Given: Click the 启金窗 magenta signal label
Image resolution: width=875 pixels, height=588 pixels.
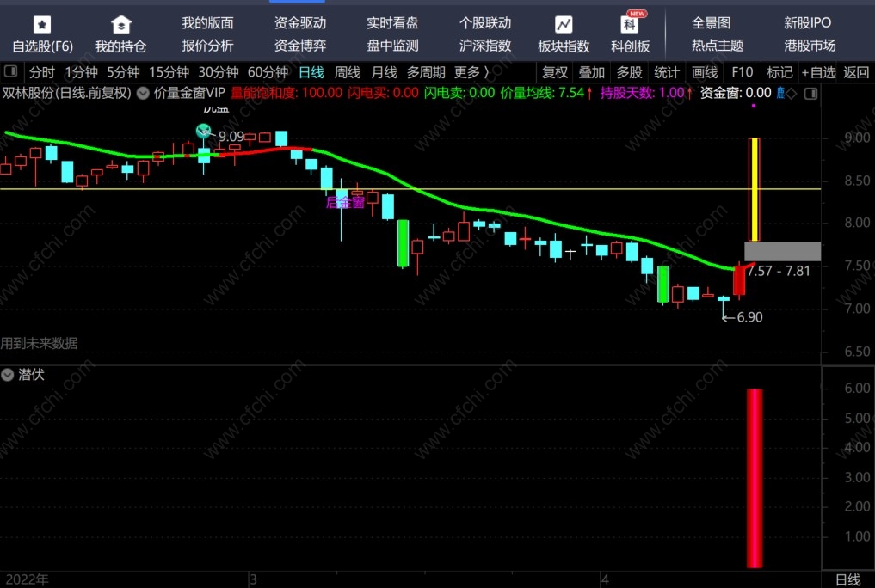Looking at the screenshot, I should tap(345, 202).
